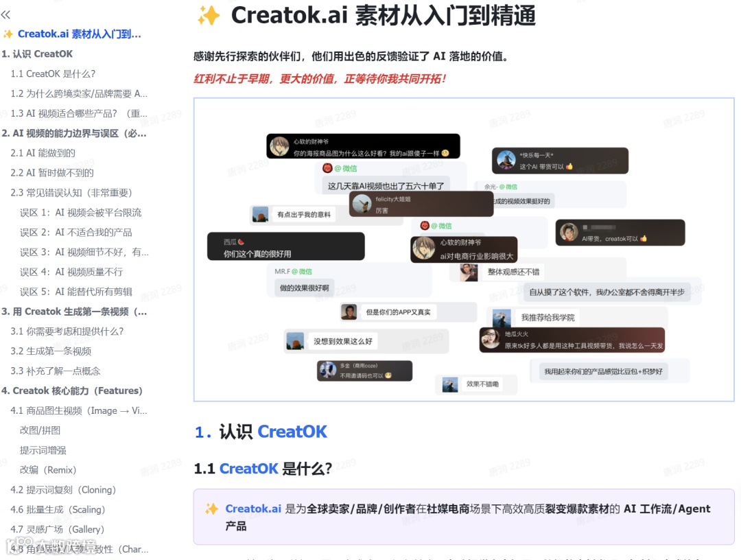
Task: Open outline item 1.2 为什么跨境卖家/品牌需要
Action: [79, 93]
